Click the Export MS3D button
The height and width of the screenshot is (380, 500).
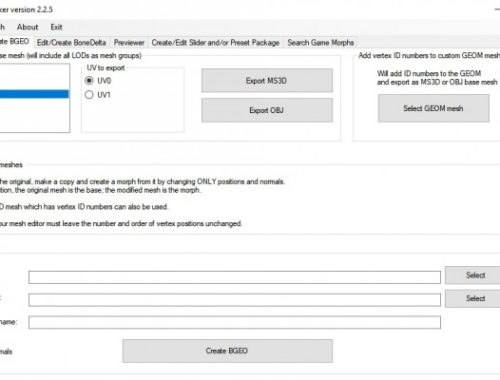point(267,81)
